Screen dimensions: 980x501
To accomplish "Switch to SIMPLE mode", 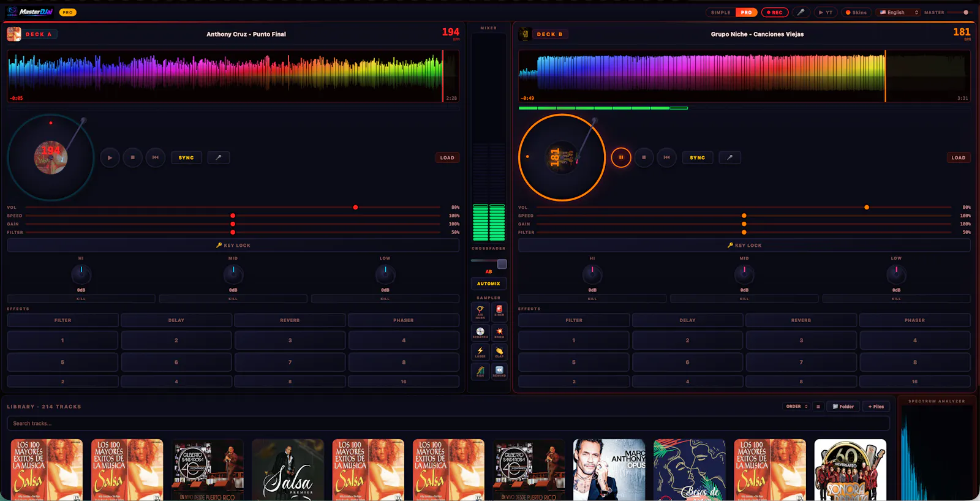I will (x=720, y=12).
